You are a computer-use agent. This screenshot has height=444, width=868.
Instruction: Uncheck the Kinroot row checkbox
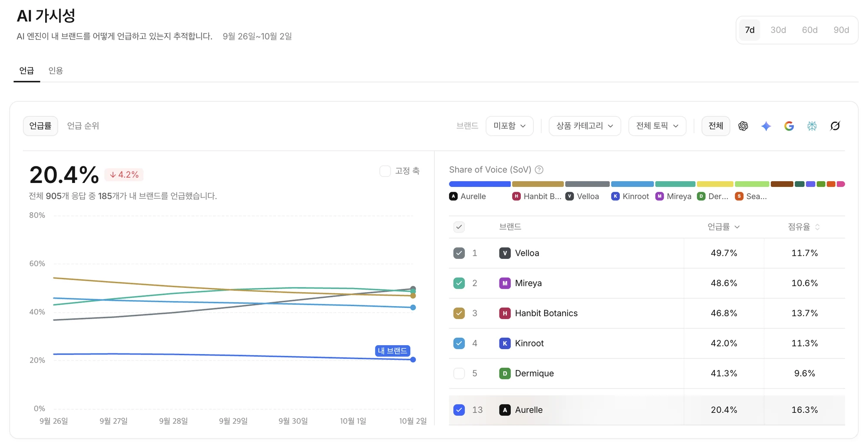pyautogui.click(x=459, y=343)
